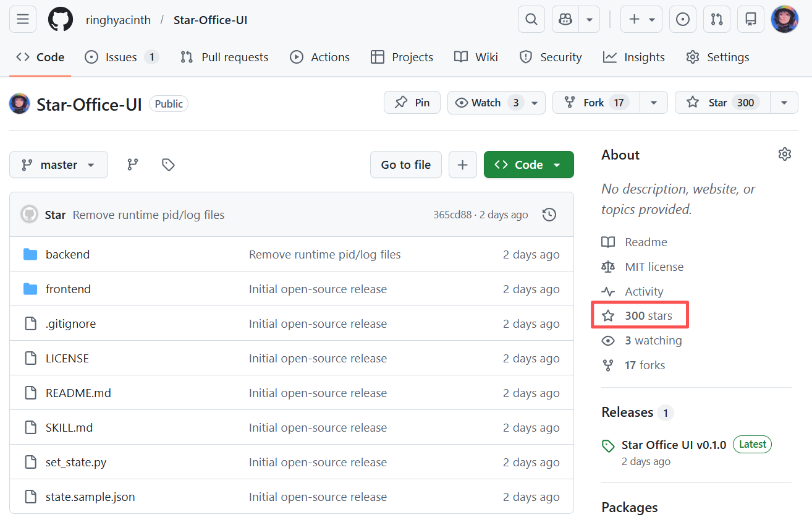Open the Fork options dropdown arrow
The image size is (812, 517).
click(x=653, y=103)
